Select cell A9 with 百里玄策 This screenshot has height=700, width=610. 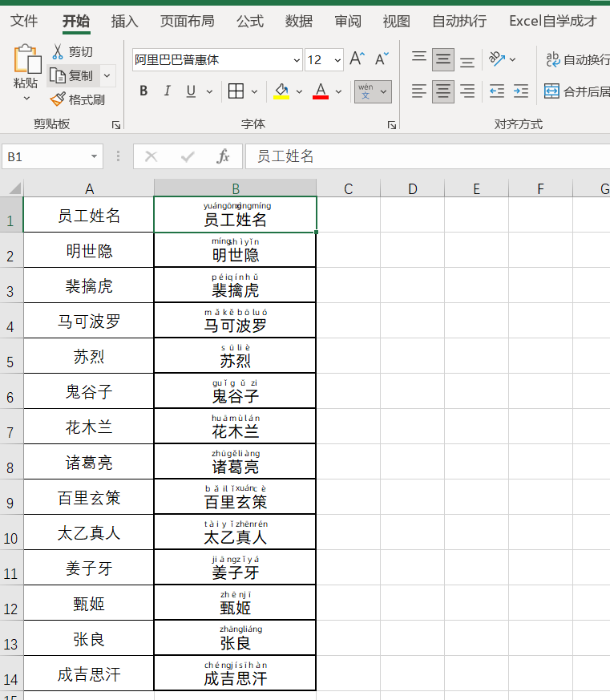(89, 497)
